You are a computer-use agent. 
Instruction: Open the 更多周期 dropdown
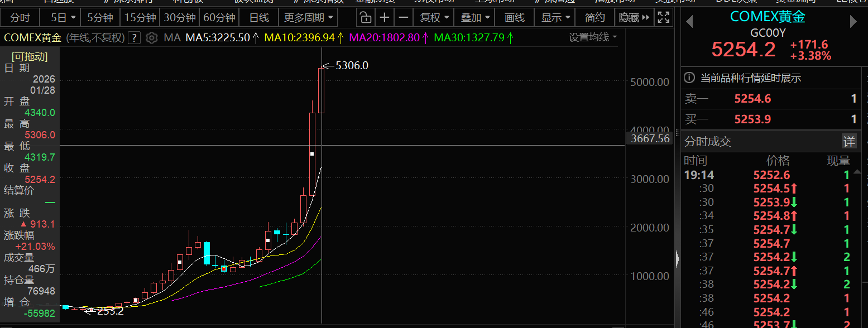(309, 17)
